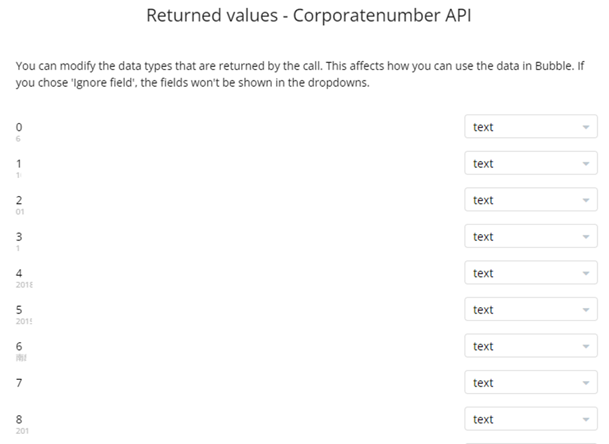Click the field 7 row label
Viewport: 609px width, 444px height.
(x=19, y=383)
